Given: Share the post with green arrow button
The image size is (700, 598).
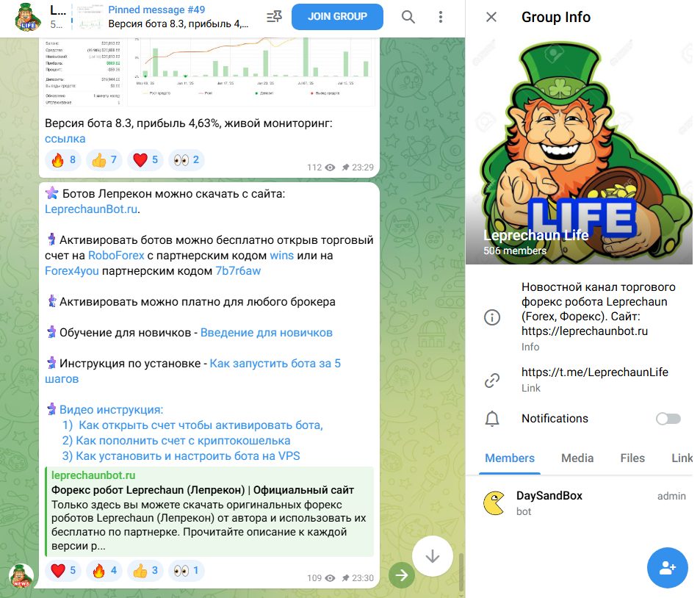Looking at the screenshot, I should pyautogui.click(x=401, y=575).
